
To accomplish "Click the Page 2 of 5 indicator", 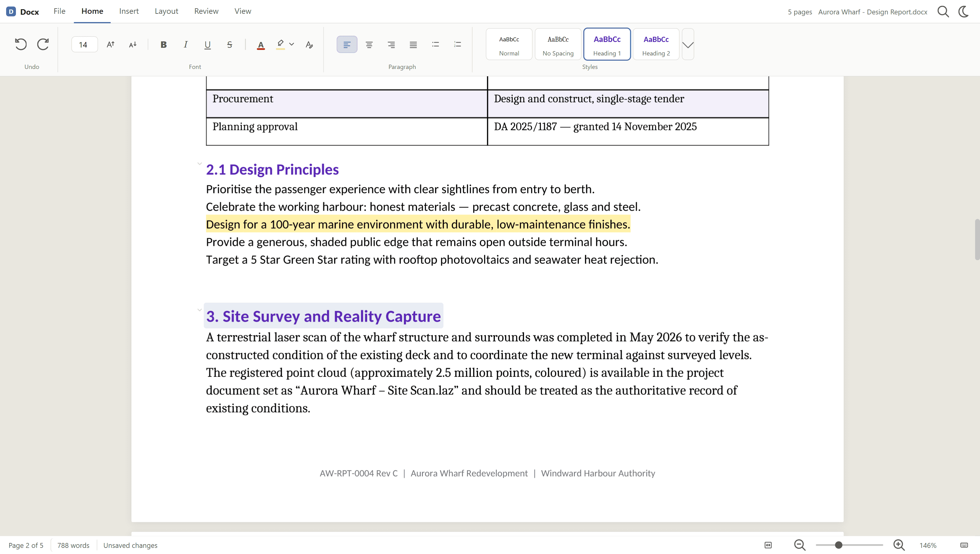I will [26, 545].
